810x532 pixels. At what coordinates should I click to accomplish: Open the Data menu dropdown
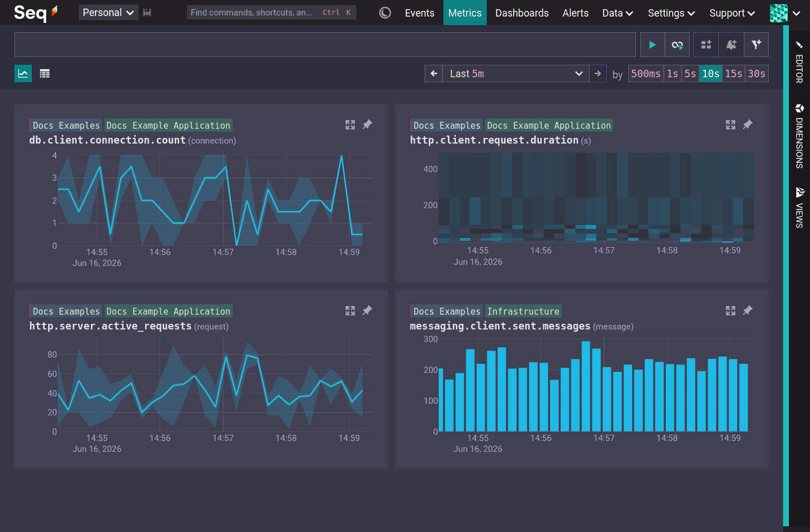pyautogui.click(x=618, y=13)
